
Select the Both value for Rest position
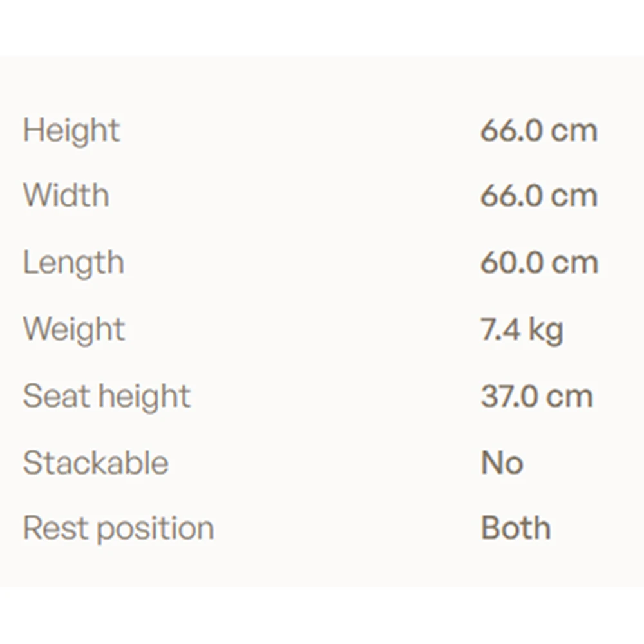coord(516,528)
